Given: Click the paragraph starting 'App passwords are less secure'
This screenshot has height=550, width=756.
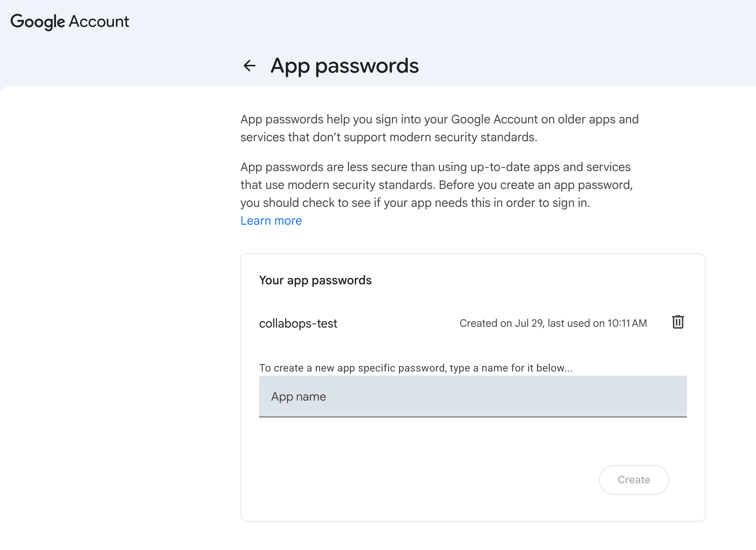Looking at the screenshot, I should [x=437, y=185].
